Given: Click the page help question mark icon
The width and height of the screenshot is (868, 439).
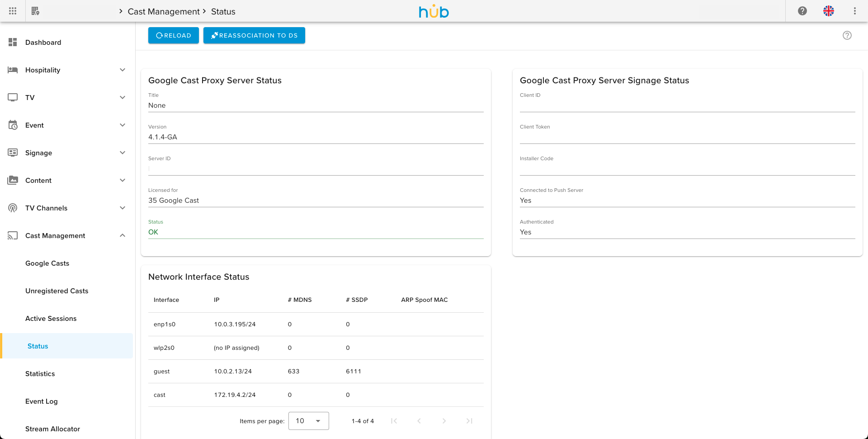Looking at the screenshot, I should (847, 35).
